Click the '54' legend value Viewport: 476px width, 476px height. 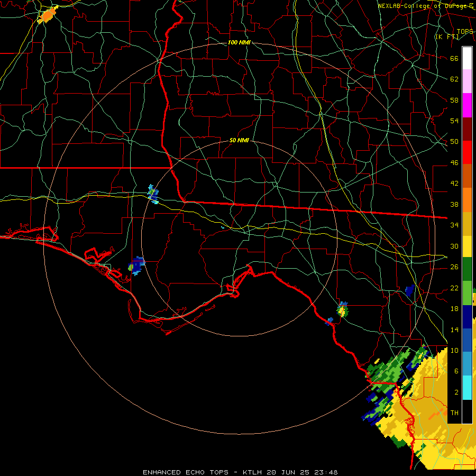tap(454, 121)
